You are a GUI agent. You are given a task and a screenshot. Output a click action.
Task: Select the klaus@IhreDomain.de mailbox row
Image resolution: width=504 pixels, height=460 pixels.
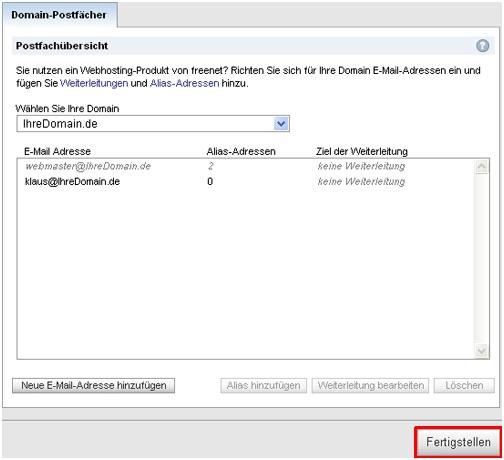click(245, 181)
